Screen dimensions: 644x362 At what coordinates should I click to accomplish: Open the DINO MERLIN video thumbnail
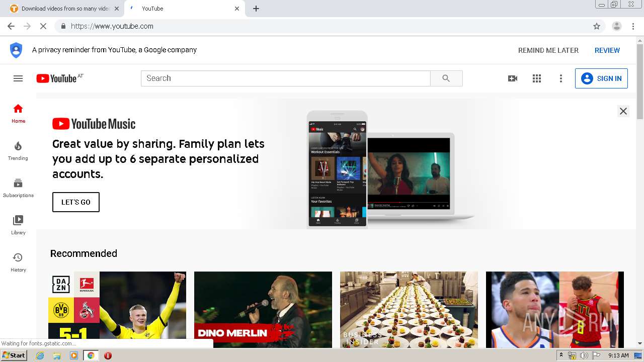pyautogui.click(x=263, y=310)
